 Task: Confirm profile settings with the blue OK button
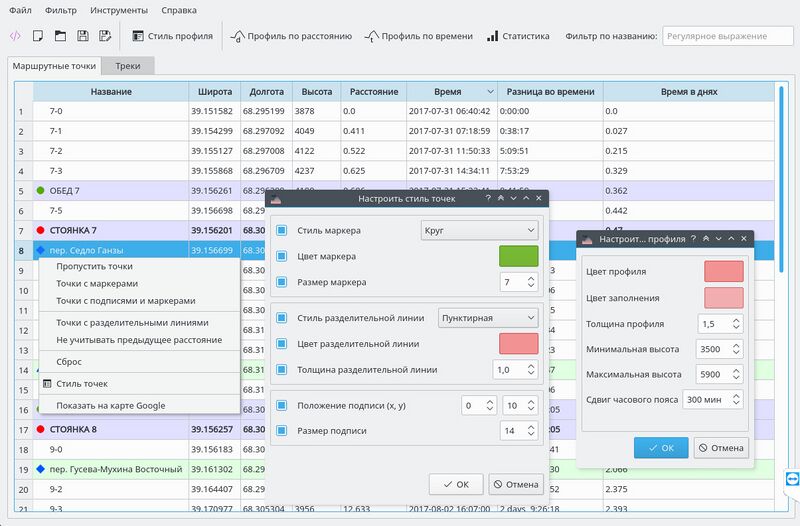(x=660, y=447)
